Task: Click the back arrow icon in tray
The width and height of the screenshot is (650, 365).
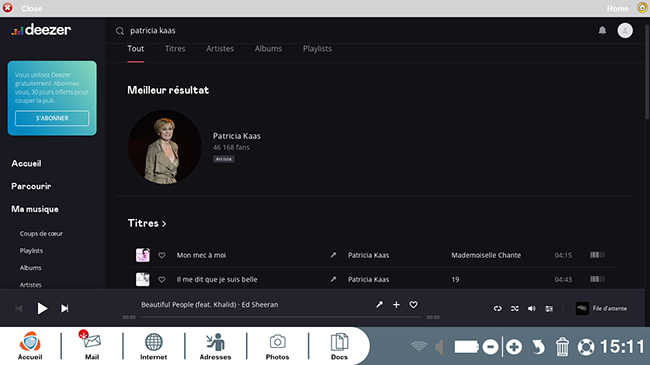Action: tap(538, 347)
